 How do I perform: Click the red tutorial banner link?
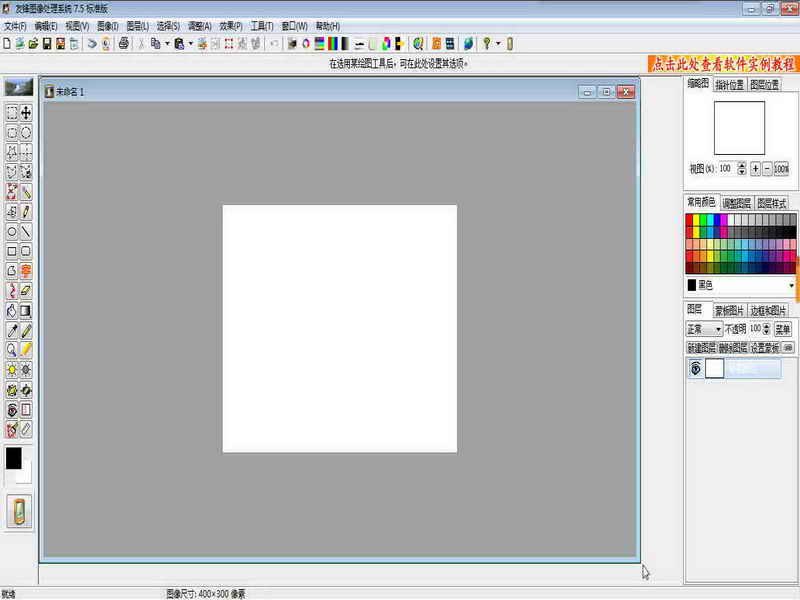pos(723,64)
